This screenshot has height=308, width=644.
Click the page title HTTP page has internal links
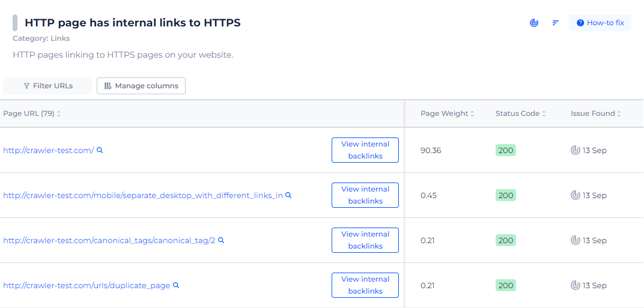coord(133,23)
